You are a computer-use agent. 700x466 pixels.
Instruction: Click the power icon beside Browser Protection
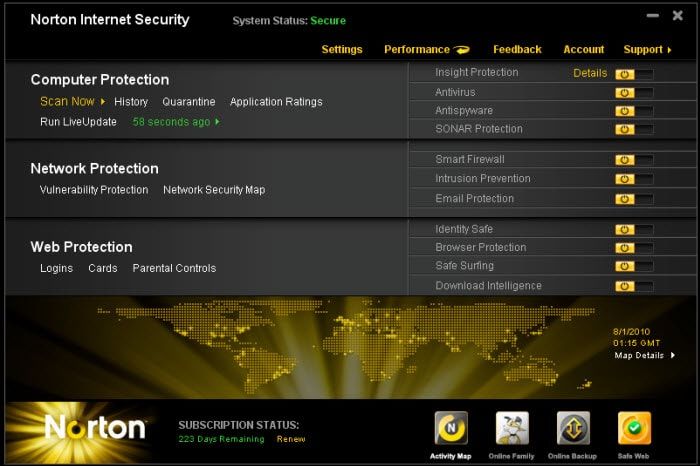[x=625, y=248]
